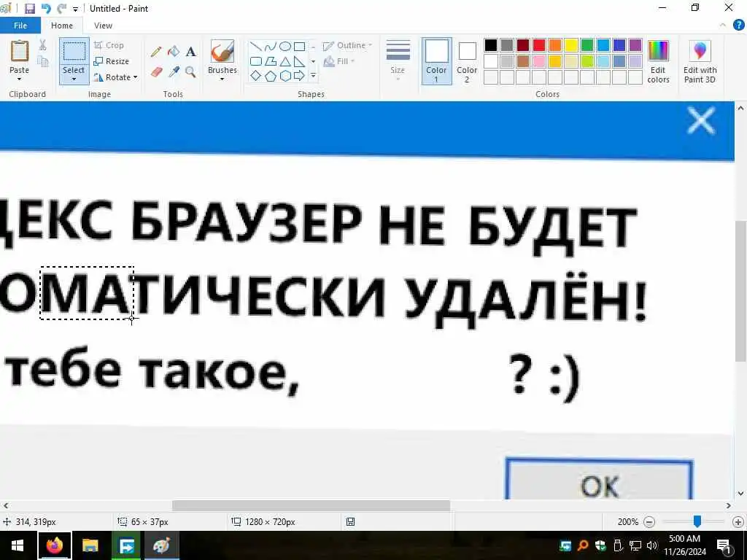
Task: Click the zoom out minus button
Action: (x=649, y=522)
